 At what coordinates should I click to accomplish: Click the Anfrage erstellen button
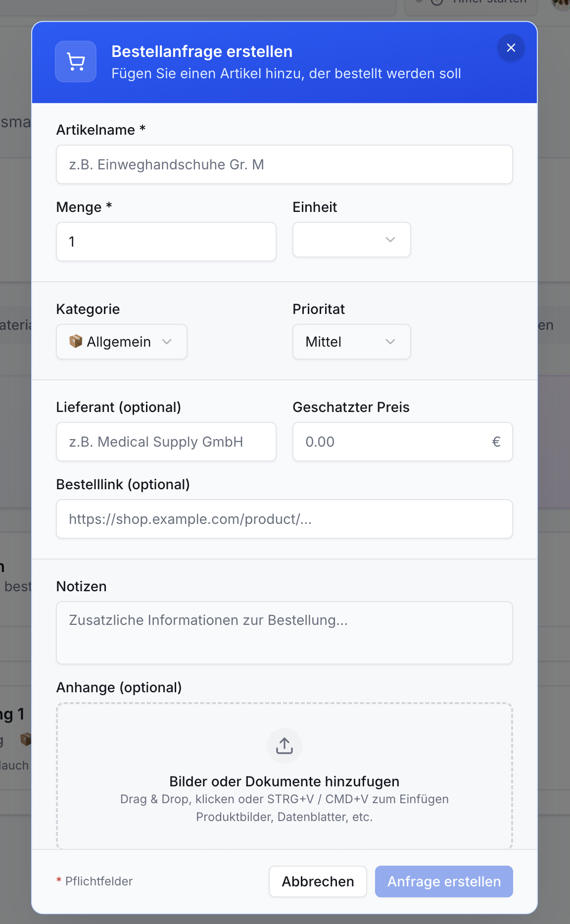(444, 881)
